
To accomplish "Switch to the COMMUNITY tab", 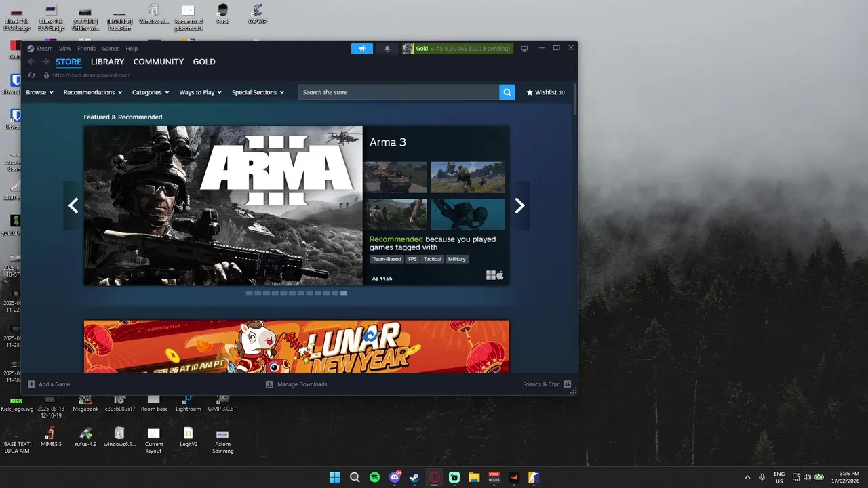I will coord(159,62).
